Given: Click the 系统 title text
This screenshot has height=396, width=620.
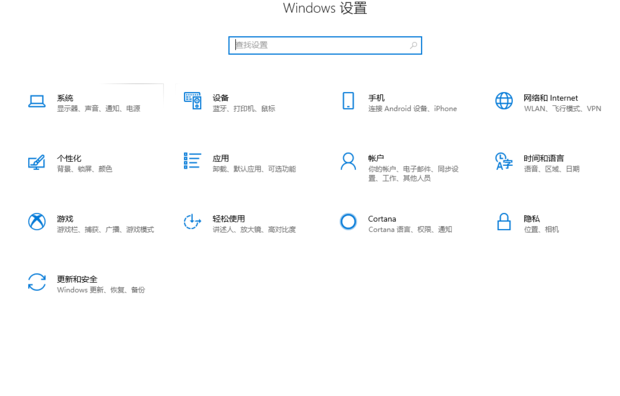Looking at the screenshot, I should point(65,98).
